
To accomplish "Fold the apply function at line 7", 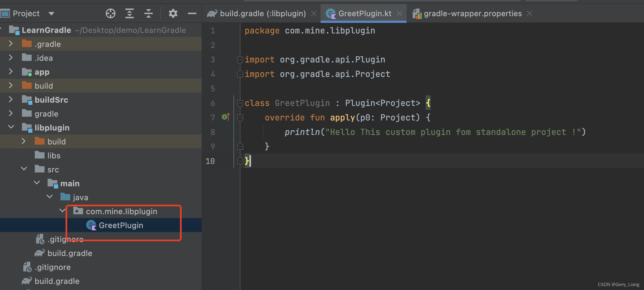I will click(x=240, y=118).
